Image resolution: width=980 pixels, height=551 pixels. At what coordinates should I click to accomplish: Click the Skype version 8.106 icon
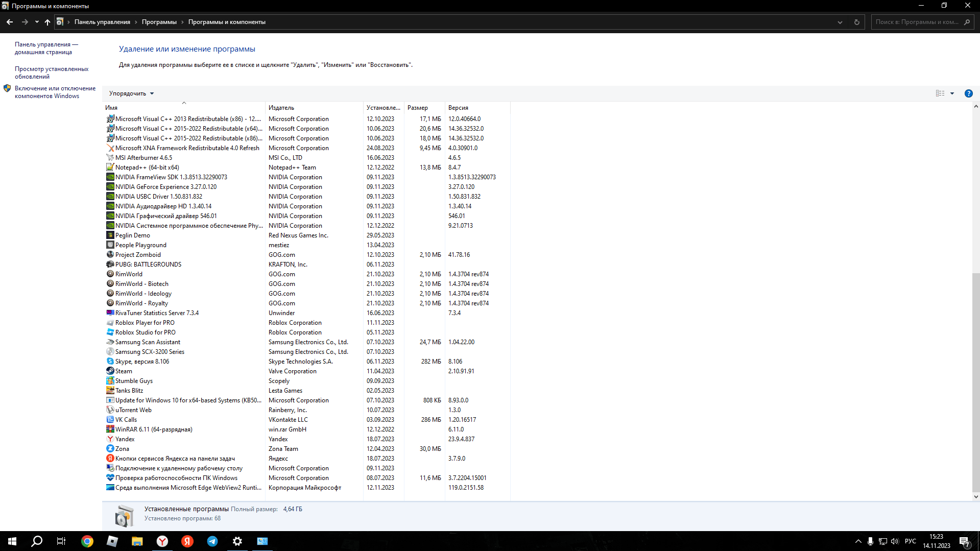pos(110,362)
